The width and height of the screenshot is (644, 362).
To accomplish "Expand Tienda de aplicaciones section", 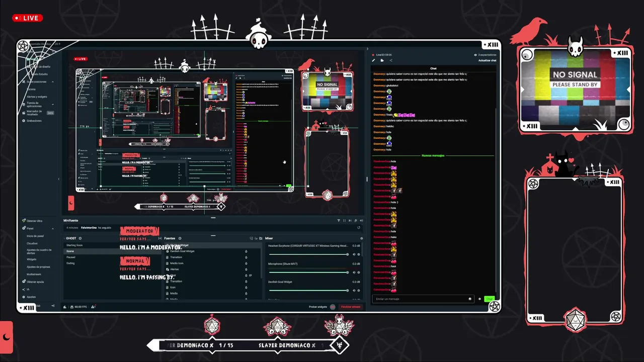I will click(53, 105).
